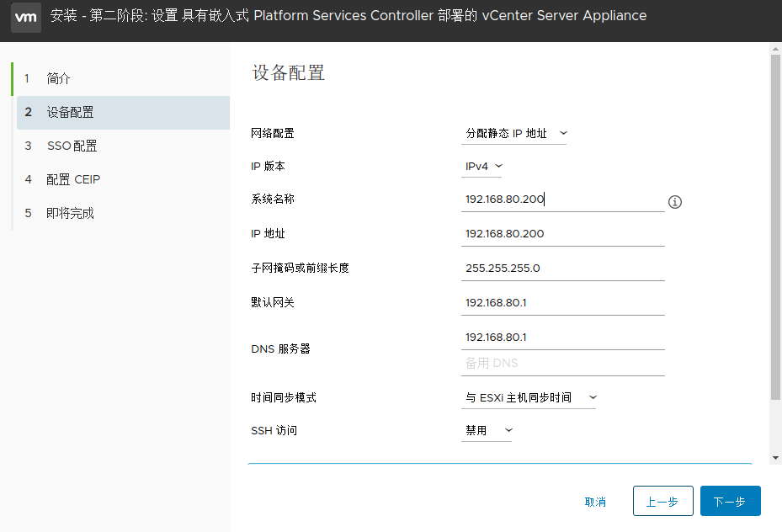Click the SSH 访问 label
Viewport: 782px width, 532px height.
(274, 430)
